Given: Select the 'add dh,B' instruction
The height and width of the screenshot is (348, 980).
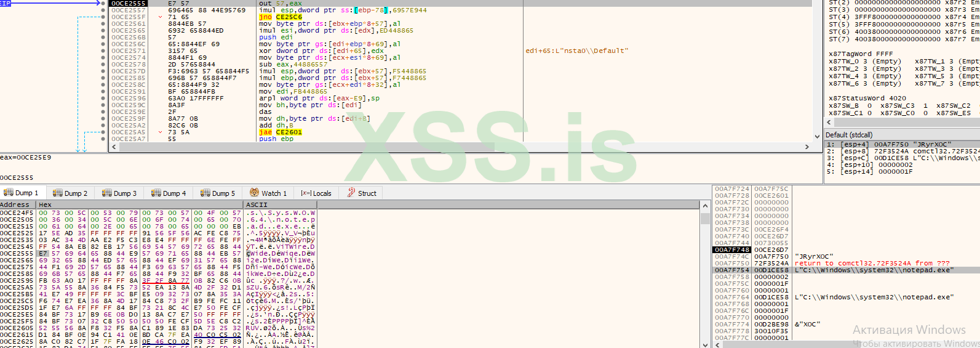Looking at the screenshot, I should pyautogui.click(x=276, y=126).
